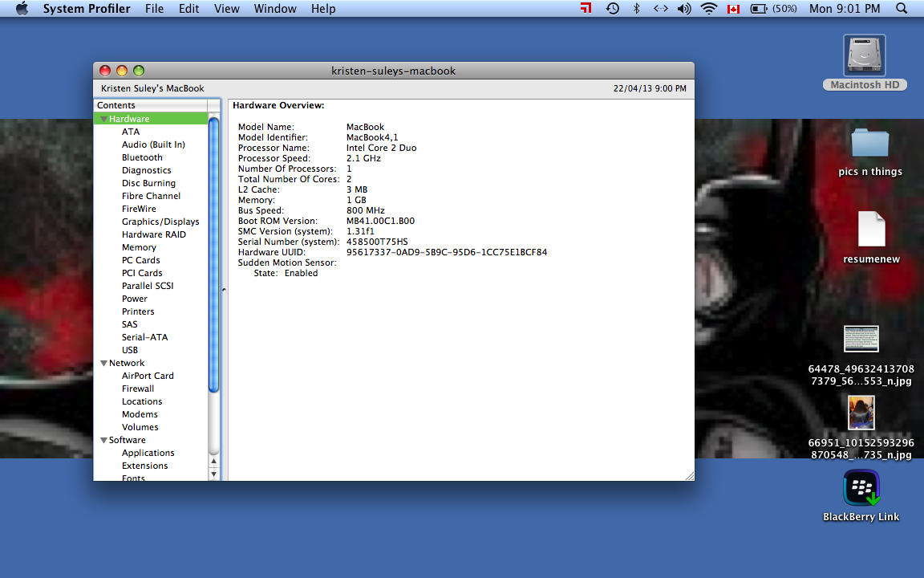The height and width of the screenshot is (578, 924).
Task: Click the red menu bar extra icon
Action: tap(586, 8)
